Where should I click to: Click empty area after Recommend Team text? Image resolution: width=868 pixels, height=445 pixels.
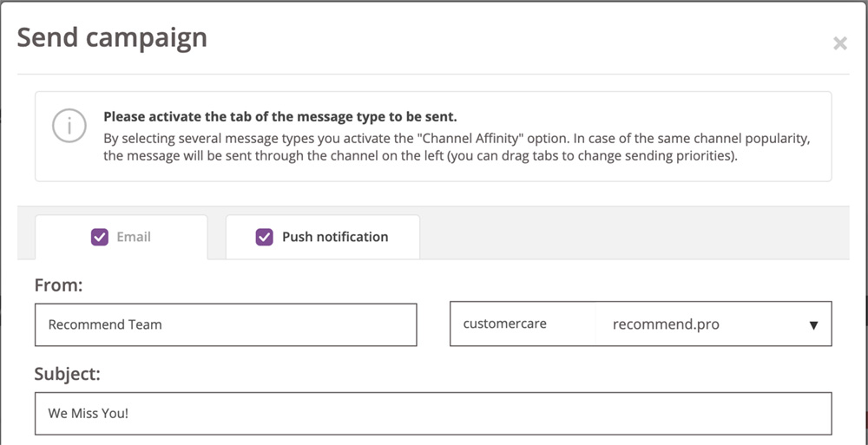288,325
